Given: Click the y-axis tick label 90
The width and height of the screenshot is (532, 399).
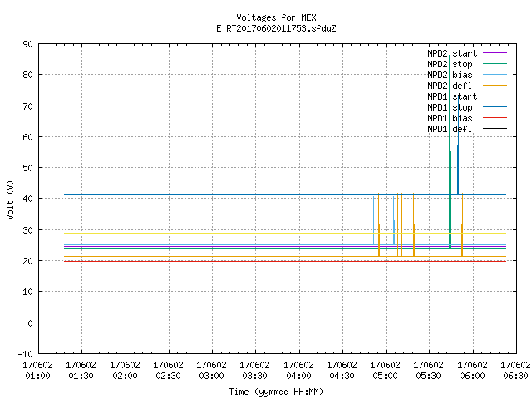Looking at the screenshot, I should coord(28,44).
